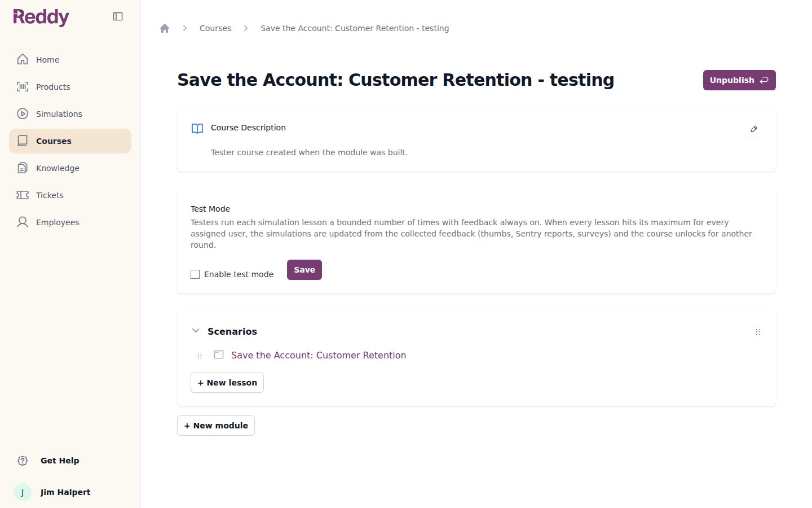Open Get Help support icon
The height and width of the screenshot is (508, 812).
[x=23, y=461]
